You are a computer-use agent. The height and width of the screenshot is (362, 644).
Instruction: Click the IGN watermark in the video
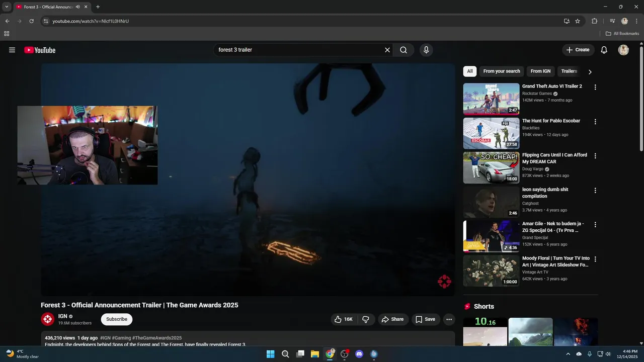[444, 282]
